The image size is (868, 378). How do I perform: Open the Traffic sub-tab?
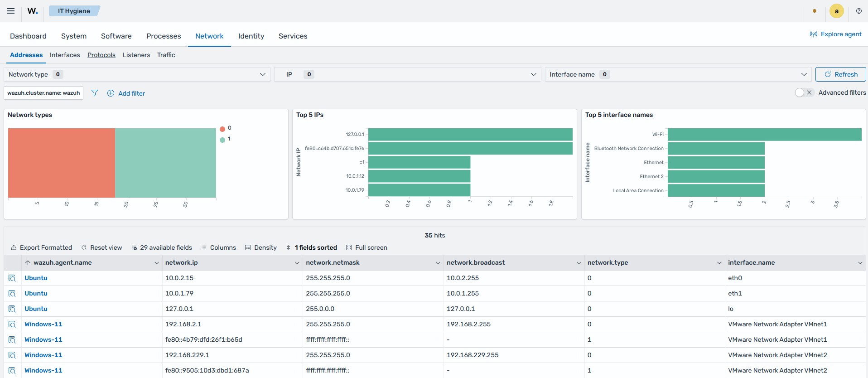[x=166, y=55]
